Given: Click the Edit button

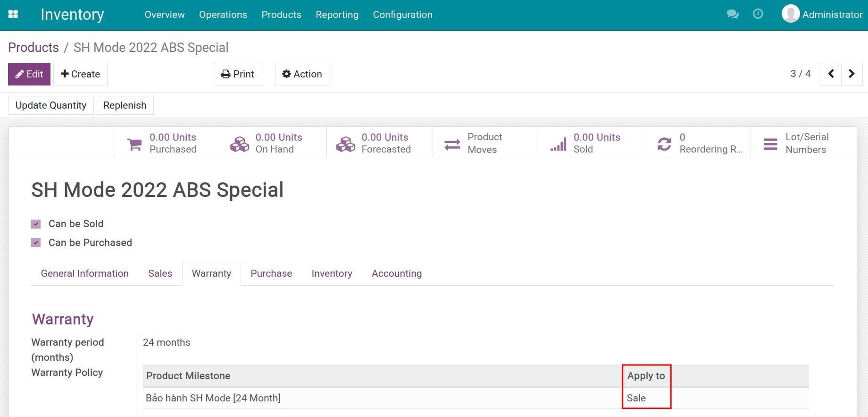Looking at the screenshot, I should [29, 74].
